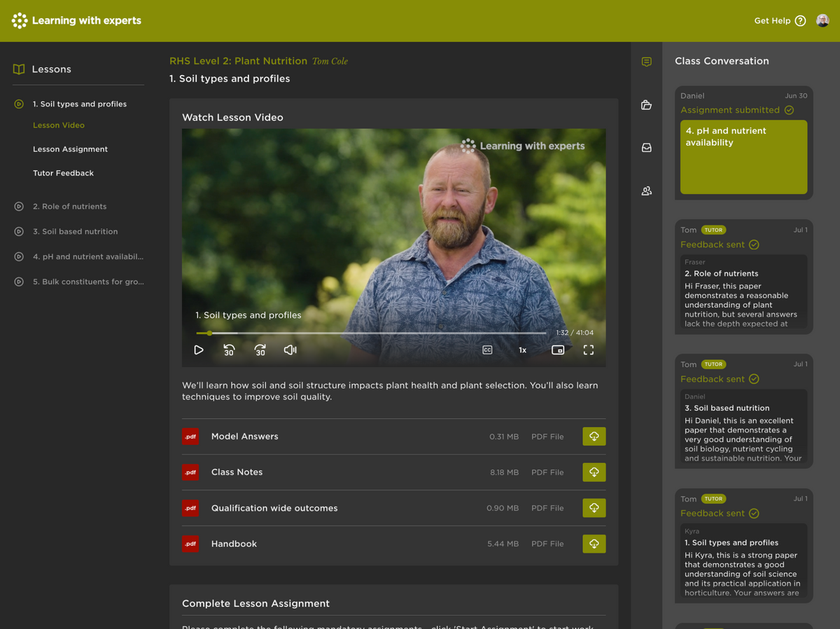Click the Class Notes pdf file icon

(x=190, y=472)
